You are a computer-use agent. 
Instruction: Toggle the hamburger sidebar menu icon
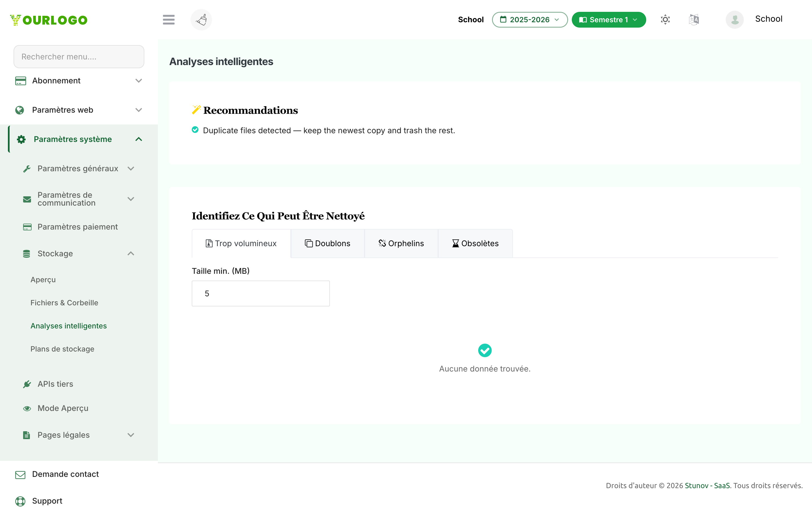click(168, 19)
